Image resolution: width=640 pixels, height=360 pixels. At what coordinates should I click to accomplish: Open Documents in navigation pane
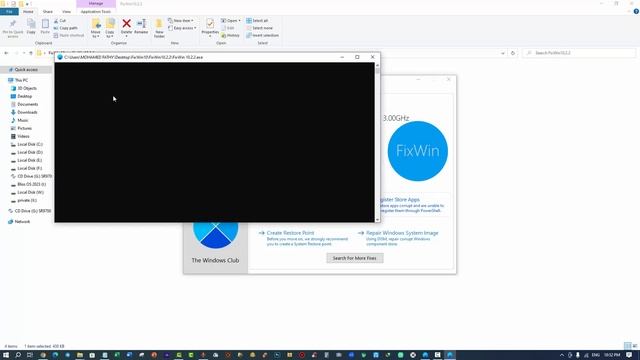click(27, 104)
